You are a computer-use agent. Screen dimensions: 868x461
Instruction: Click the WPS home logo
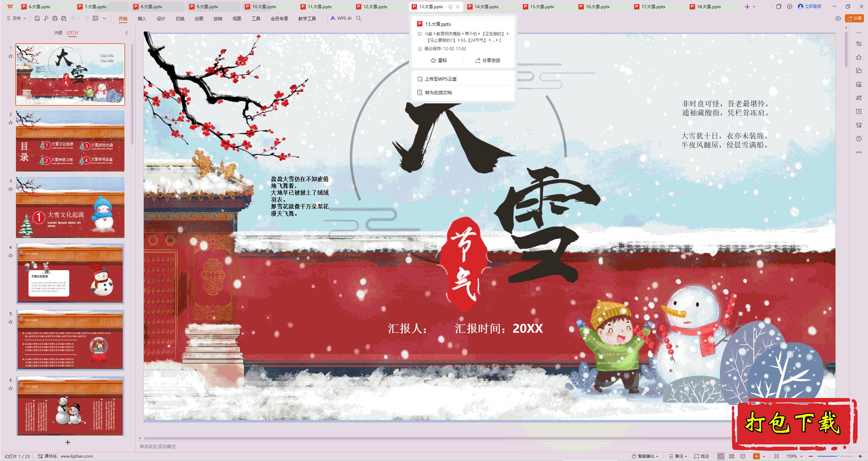(10, 6)
